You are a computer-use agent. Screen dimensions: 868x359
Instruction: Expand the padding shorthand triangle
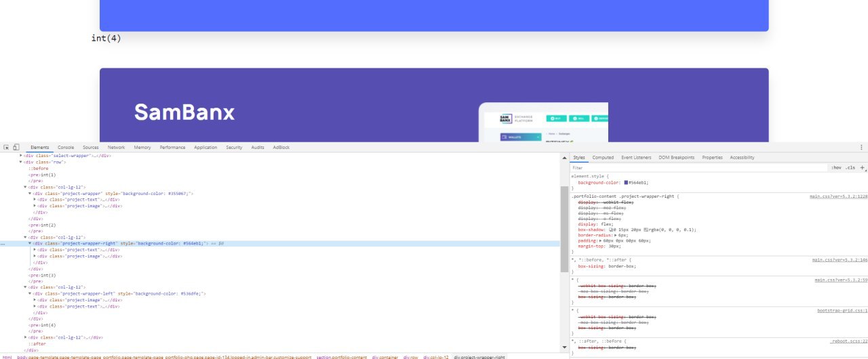click(601, 240)
